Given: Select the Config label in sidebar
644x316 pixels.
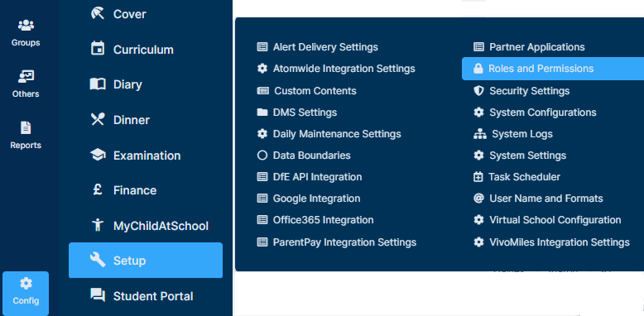Looking at the screenshot, I should coord(26,300).
